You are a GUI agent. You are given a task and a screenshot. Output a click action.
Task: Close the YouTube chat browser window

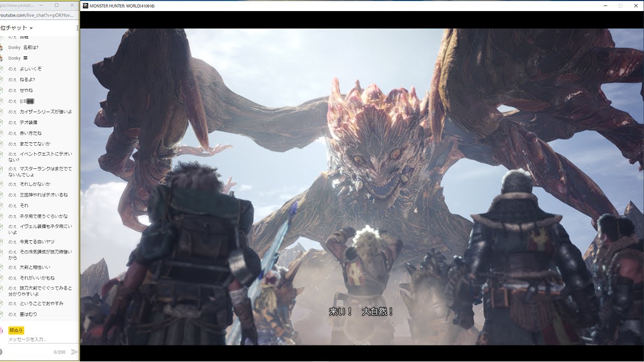click(72, 5)
